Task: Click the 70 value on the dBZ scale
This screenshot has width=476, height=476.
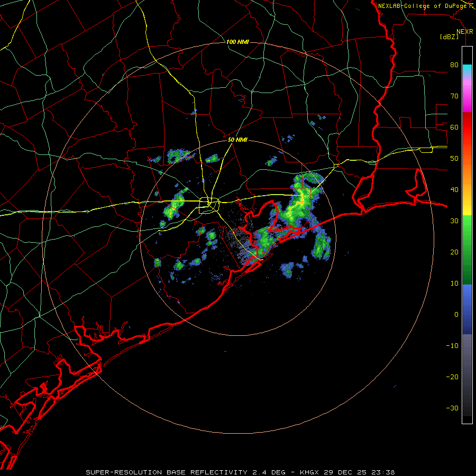Action: (x=454, y=96)
